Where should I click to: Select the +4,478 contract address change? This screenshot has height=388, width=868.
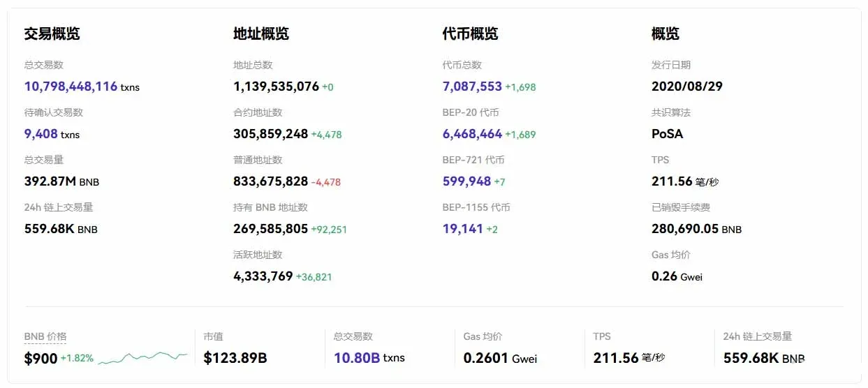pyautogui.click(x=326, y=135)
